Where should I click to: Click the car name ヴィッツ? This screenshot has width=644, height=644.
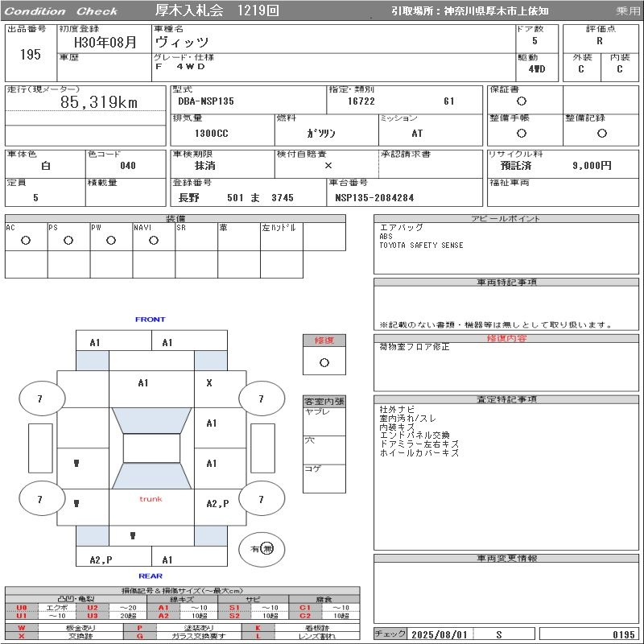tap(182, 43)
